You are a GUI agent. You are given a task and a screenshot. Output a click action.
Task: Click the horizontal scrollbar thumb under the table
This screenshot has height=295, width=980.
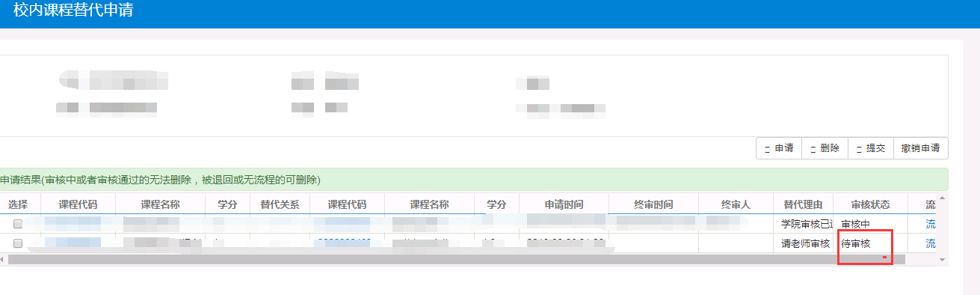pyautogui.click(x=456, y=258)
